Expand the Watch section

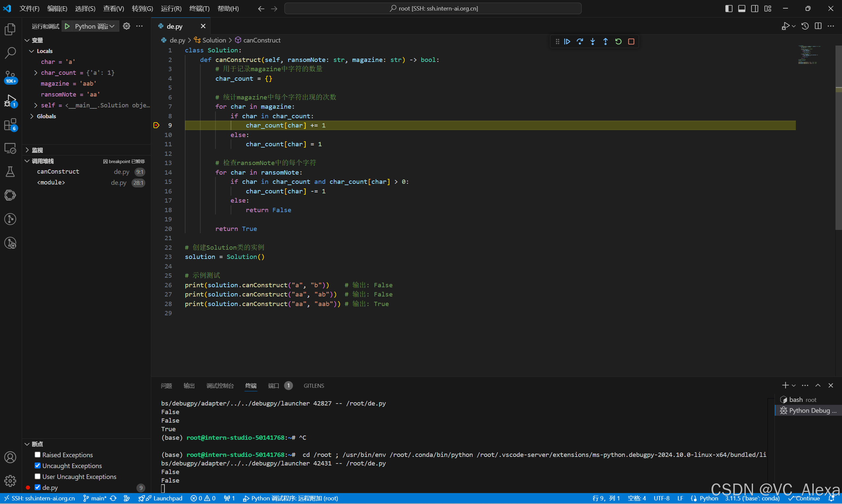point(27,150)
